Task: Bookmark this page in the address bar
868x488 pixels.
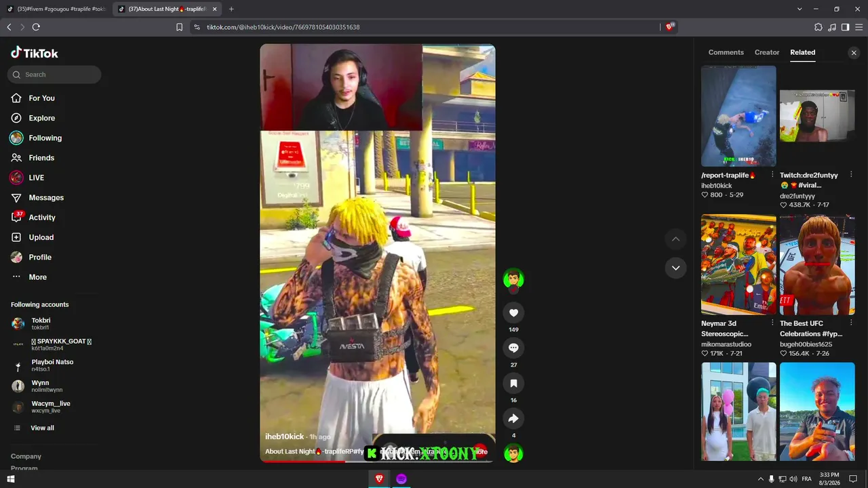Action: click(179, 27)
